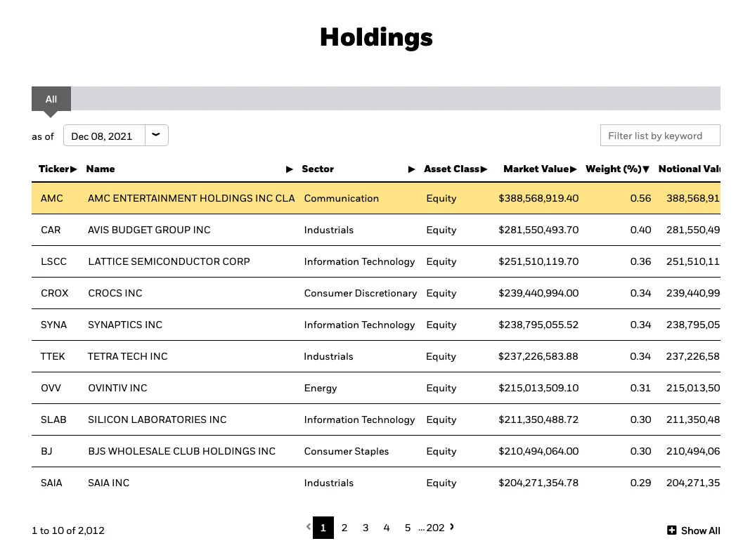Select AVIS BUDGET GROUP INC row name
The height and width of the screenshot is (560, 743).
point(149,230)
